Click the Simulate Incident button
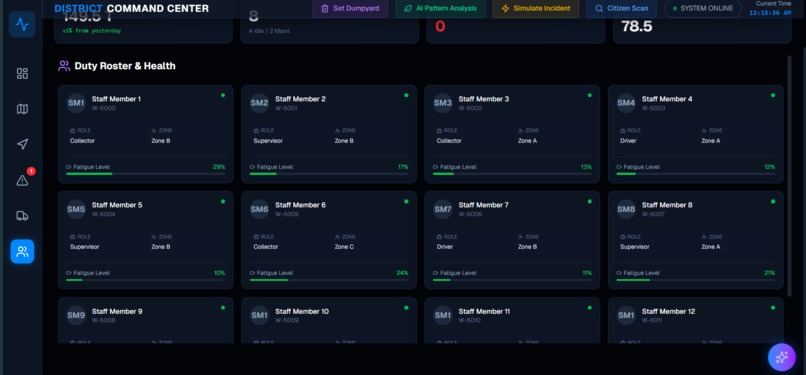This screenshot has height=375, width=806. [x=536, y=9]
